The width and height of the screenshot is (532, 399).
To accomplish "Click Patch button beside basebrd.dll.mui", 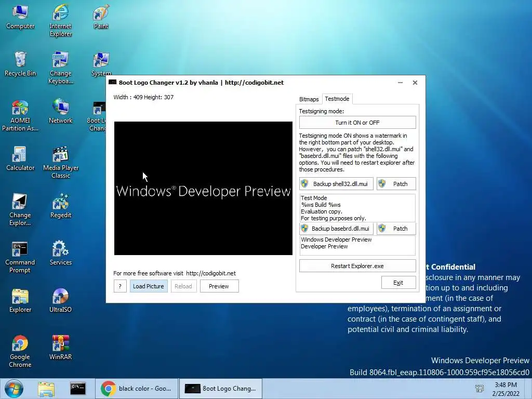I will [396, 229].
